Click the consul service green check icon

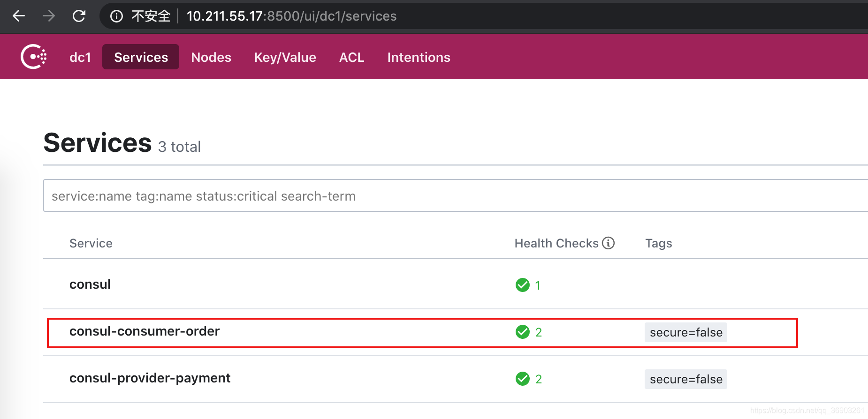tap(522, 285)
